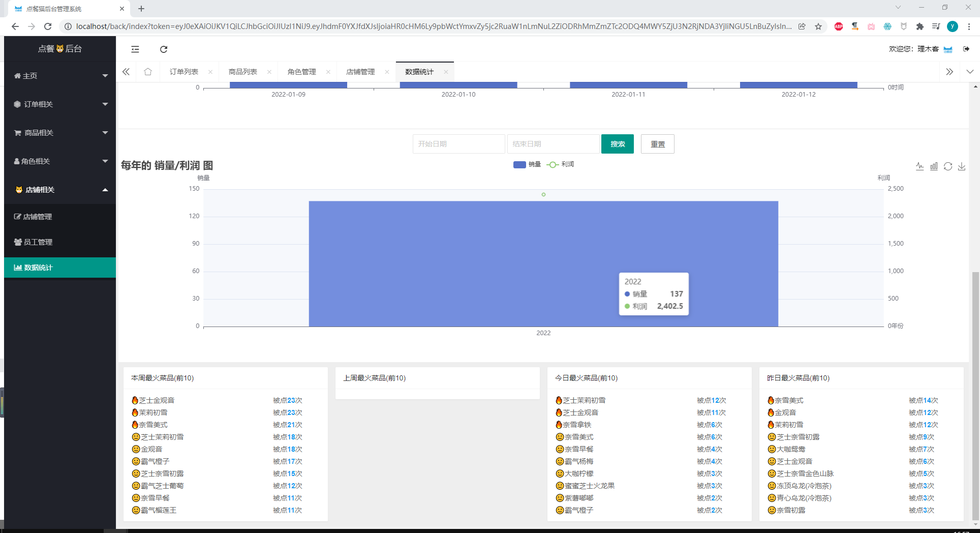Click the 2022 sales bar in chart
The image size is (980, 533).
543,263
